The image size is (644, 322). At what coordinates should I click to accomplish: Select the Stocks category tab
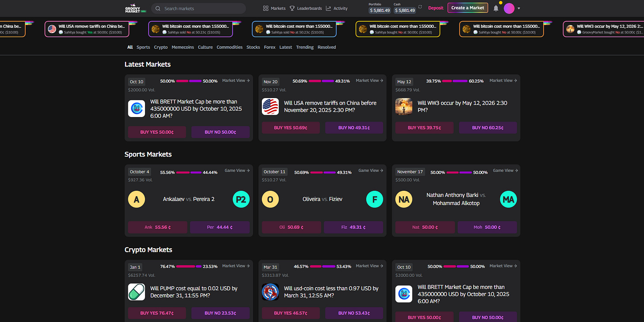pyautogui.click(x=253, y=47)
